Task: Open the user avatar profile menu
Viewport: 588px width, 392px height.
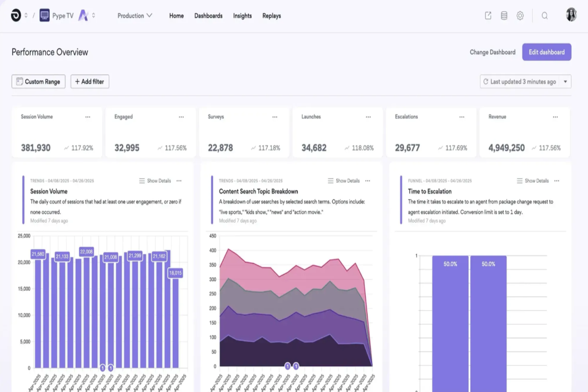Action: (571, 15)
